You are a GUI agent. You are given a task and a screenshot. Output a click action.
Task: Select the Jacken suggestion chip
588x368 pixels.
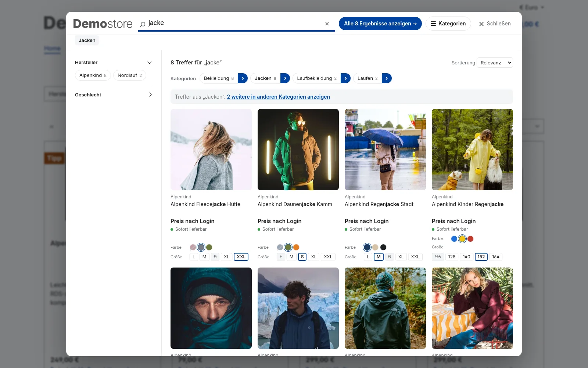click(87, 40)
